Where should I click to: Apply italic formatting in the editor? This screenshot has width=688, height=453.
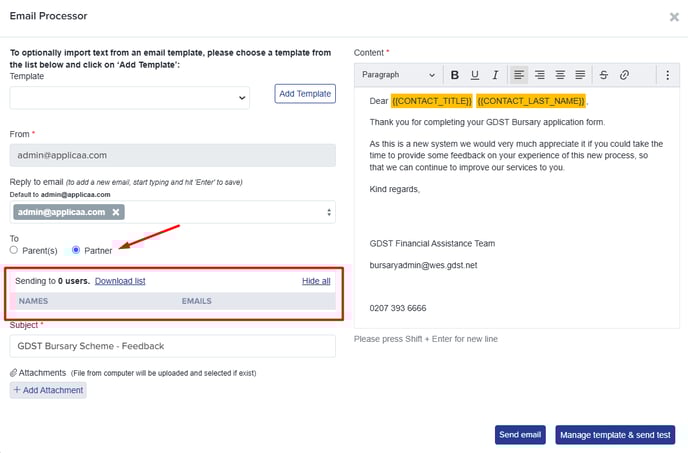pos(495,75)
